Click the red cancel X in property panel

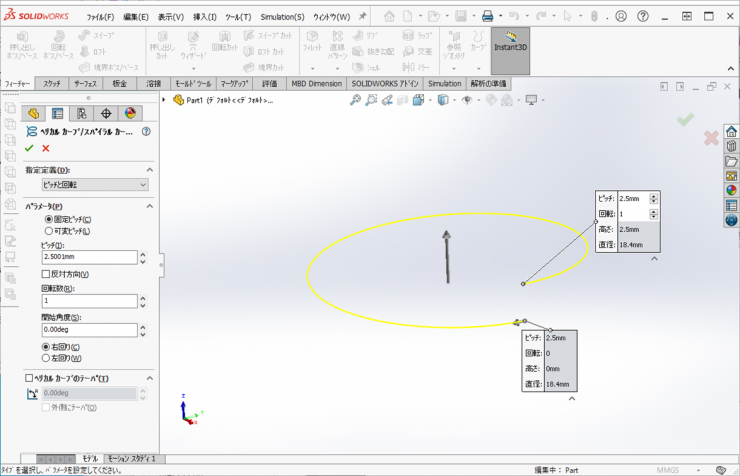[x=46, y=148]
